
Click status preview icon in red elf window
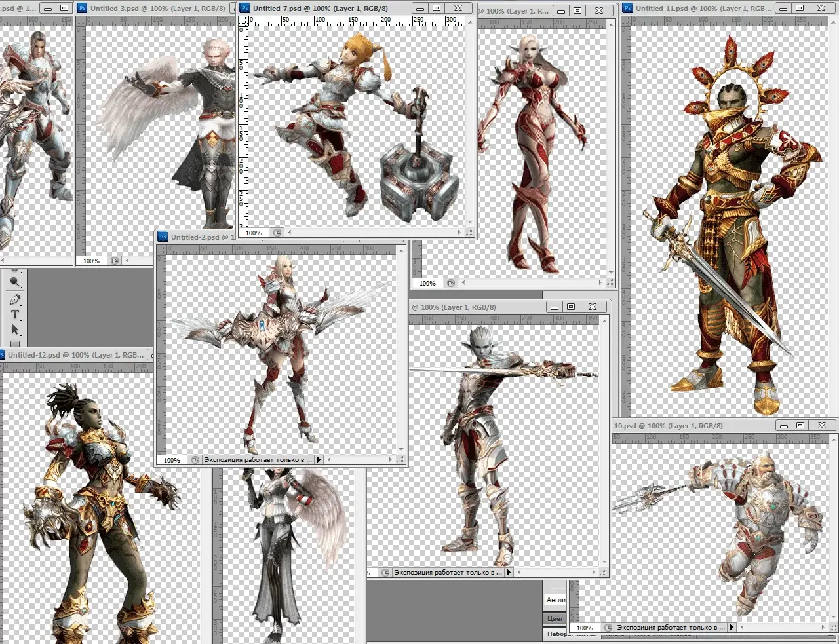(451, 283)
